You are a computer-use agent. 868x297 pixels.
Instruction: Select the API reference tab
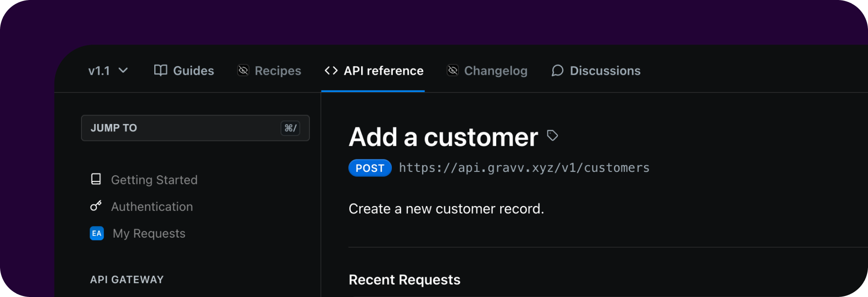click(374, 71)
